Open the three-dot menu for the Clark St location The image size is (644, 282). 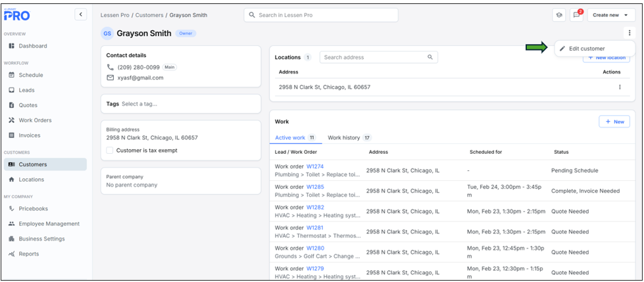(x=619, y=87)
